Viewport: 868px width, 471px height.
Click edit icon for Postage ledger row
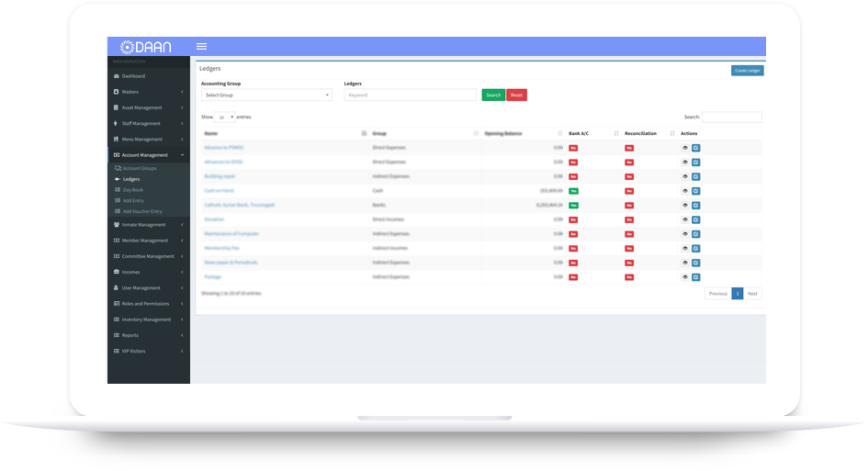pos(695,276)
